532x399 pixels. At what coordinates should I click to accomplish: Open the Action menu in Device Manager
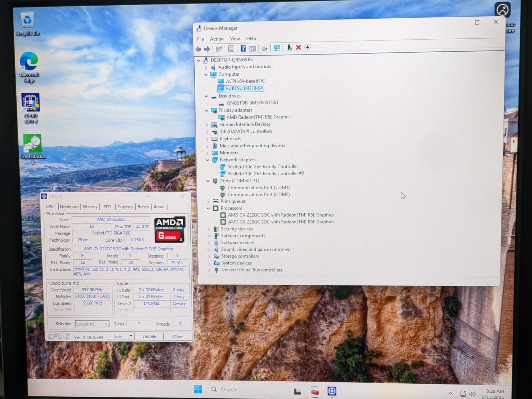point(217,39)
